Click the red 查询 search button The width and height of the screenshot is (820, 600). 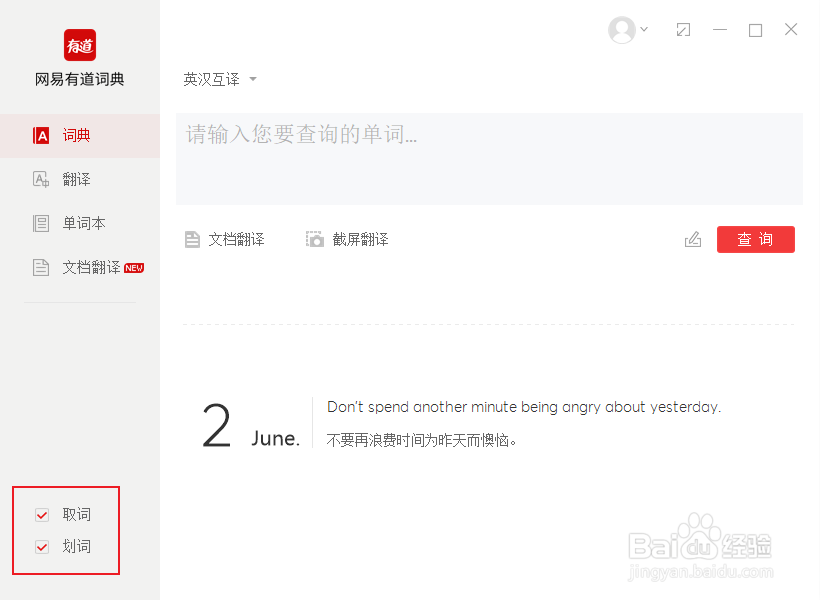[x=756, y=239]
